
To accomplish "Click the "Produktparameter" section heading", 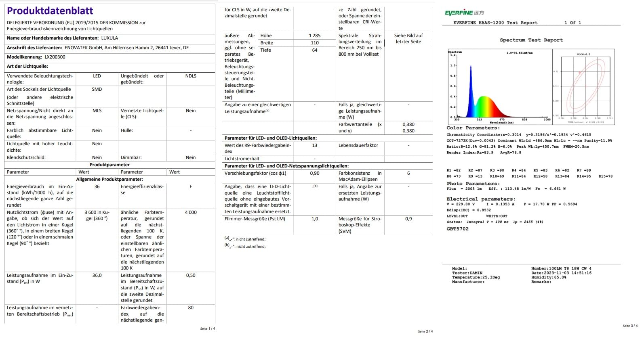I will (x=109, y=165).
